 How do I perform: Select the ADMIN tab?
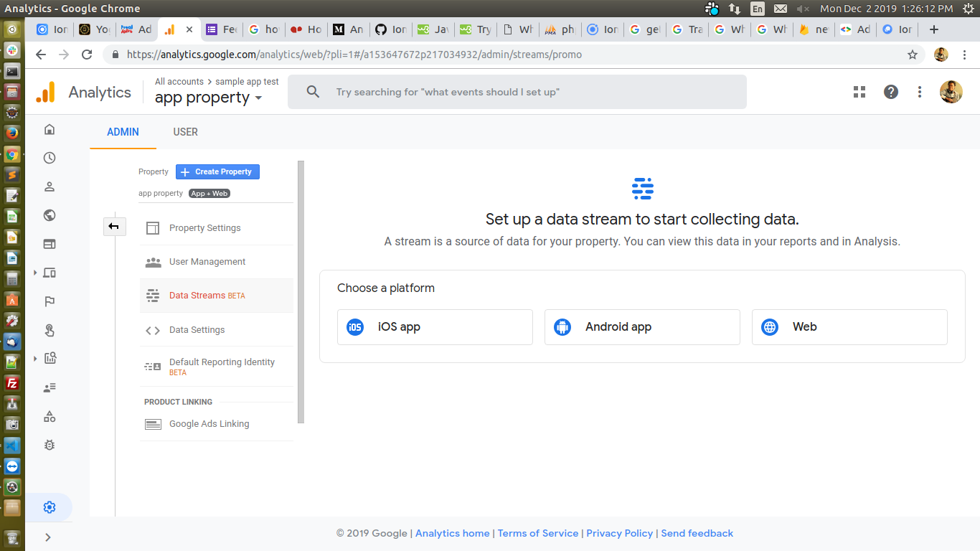click(123, 132)
